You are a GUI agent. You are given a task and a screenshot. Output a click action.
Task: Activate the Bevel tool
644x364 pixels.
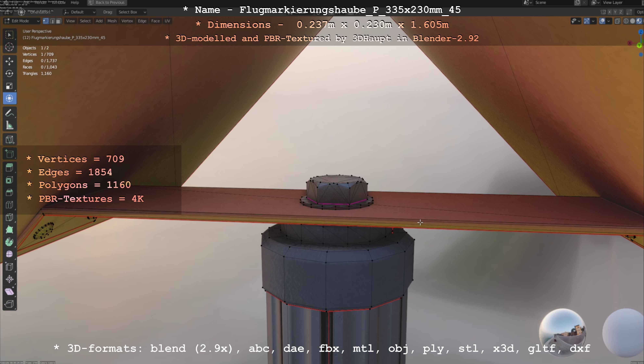coord(9,192)
